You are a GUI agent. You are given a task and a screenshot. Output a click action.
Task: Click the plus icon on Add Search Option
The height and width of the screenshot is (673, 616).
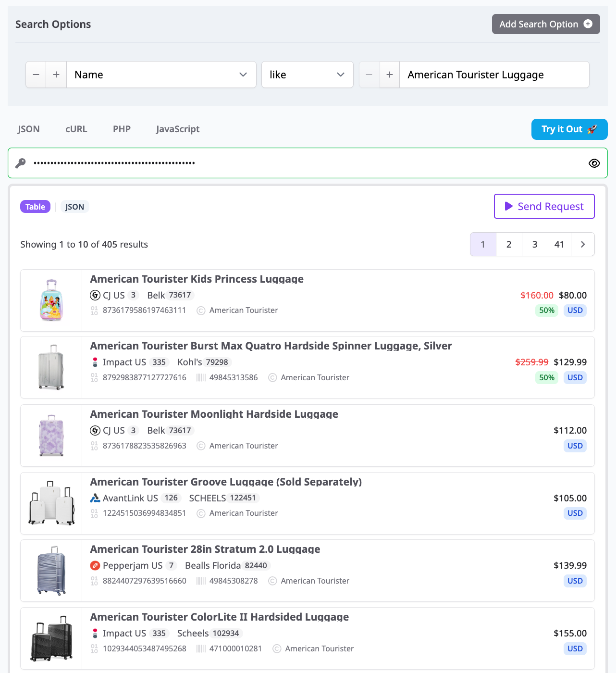click(x=588, y=24)
